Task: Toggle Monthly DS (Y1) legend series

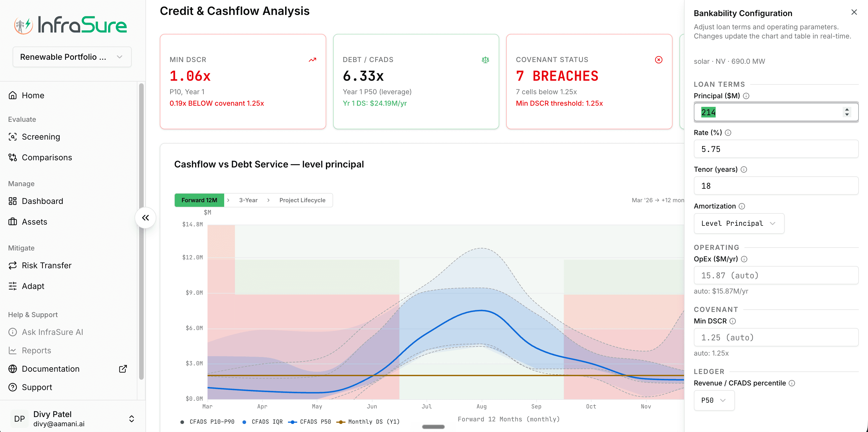Action: click(368, 422)
